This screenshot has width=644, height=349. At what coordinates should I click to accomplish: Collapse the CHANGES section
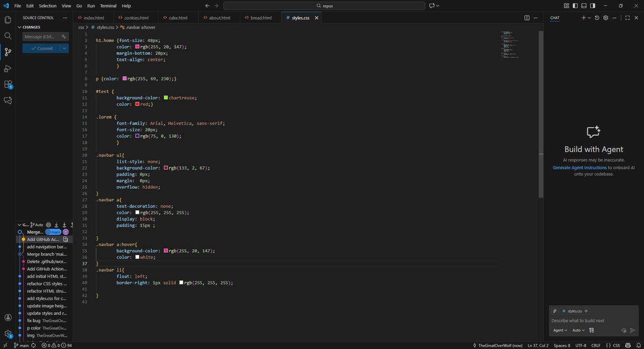coord(32,27)
